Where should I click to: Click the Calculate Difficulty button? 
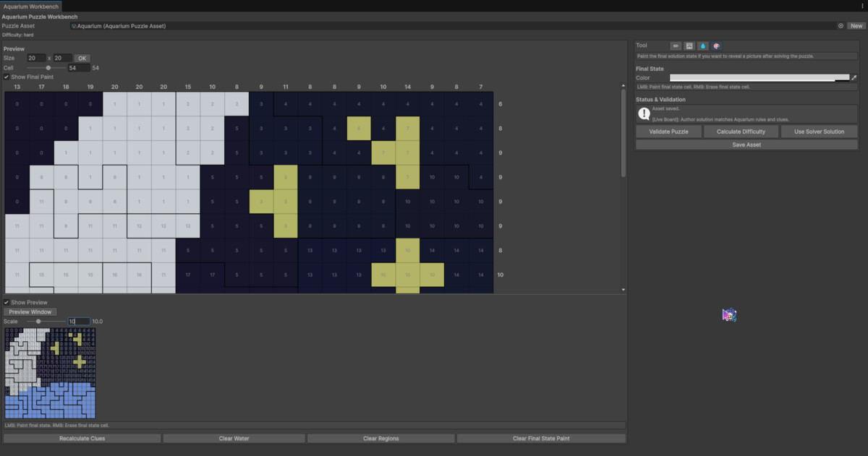pos(743,132)
